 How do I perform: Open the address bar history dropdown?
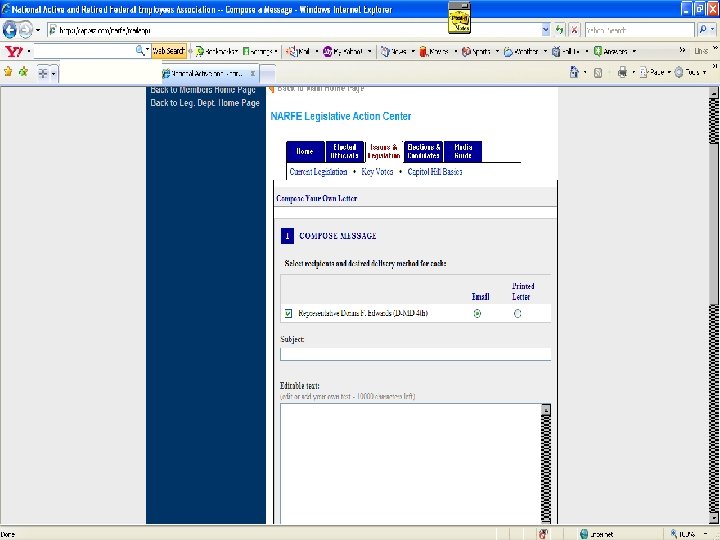pos(546,30)
